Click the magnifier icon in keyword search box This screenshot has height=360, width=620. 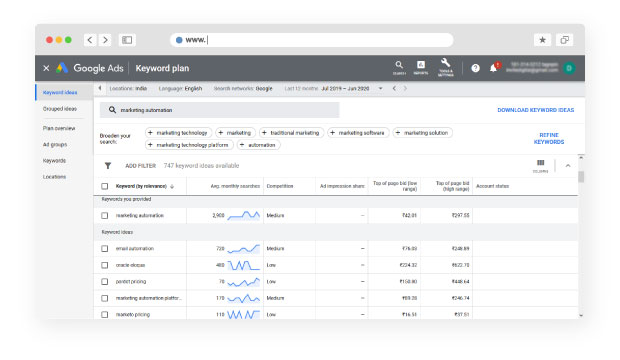[112, 110]
